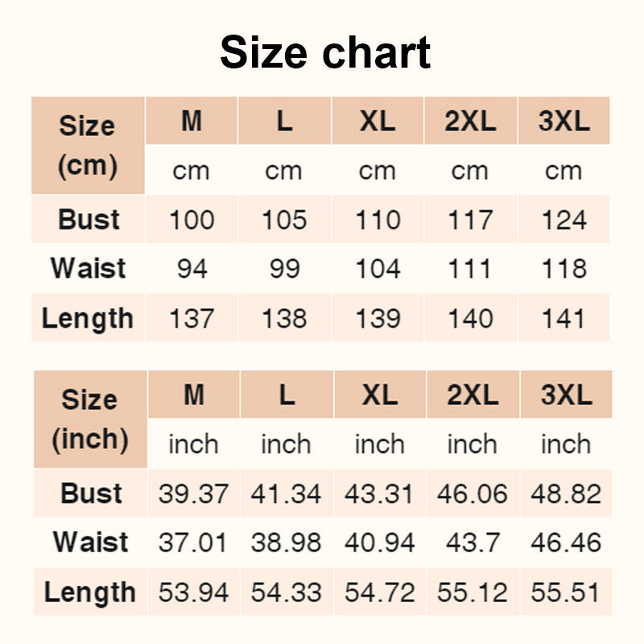Click the Waist value 43.7 inches
Screen dimensions: 644x644
(473, 542)
